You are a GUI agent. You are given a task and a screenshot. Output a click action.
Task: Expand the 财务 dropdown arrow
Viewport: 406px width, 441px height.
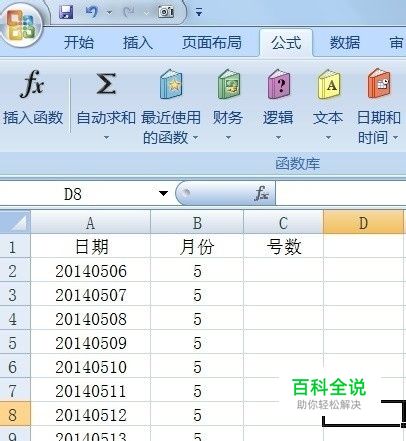228,137
